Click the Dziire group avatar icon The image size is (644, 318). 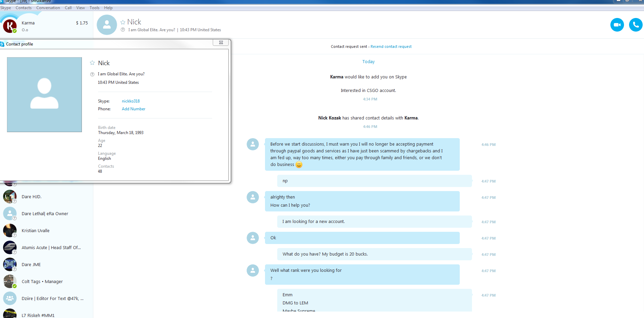pos(10,298)
